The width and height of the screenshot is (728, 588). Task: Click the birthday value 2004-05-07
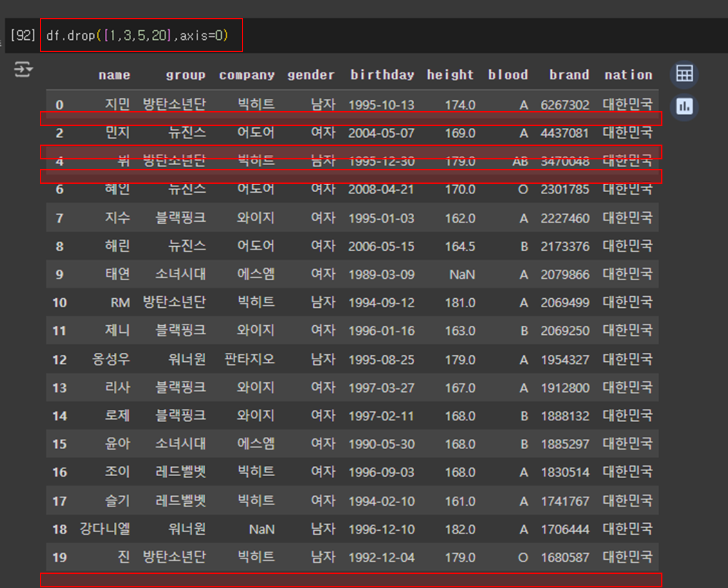coord(381,133)
